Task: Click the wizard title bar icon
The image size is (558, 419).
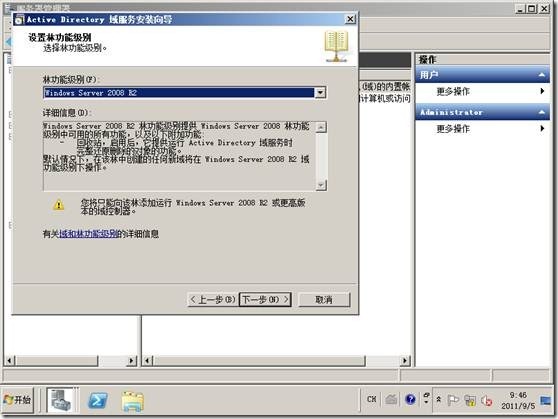Action: (x=19, y=20)
